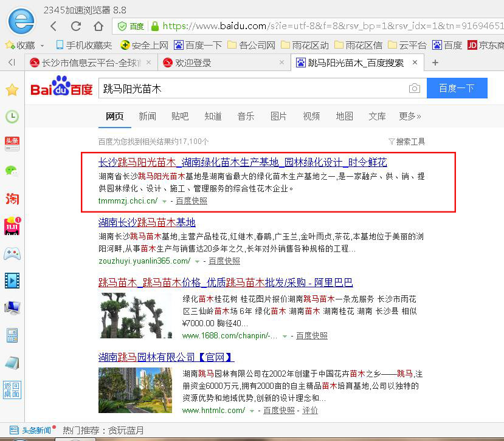Open a new tab with plus button
The width and height of the screenshot is (504, 441).
coord(435,63)
